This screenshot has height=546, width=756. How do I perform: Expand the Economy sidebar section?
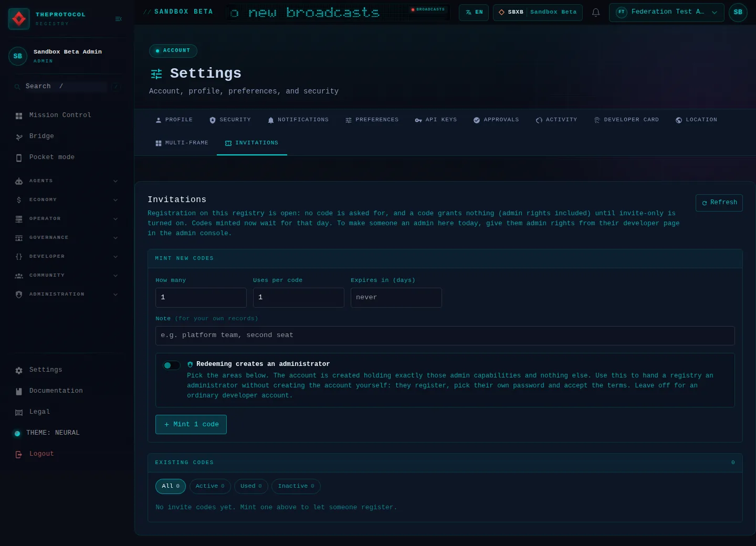pyautogui.click(x=67, y=199)
